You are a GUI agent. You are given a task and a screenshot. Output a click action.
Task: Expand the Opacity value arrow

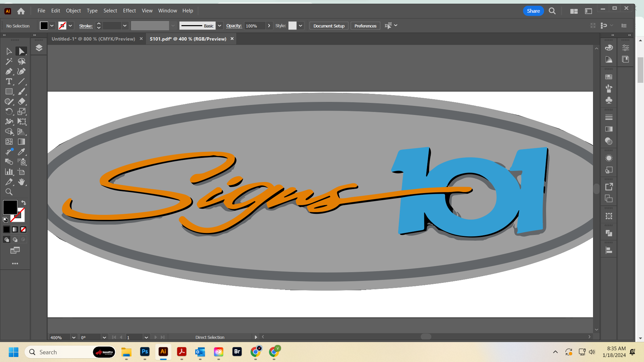pyautogui.click(x=269, y=26)
